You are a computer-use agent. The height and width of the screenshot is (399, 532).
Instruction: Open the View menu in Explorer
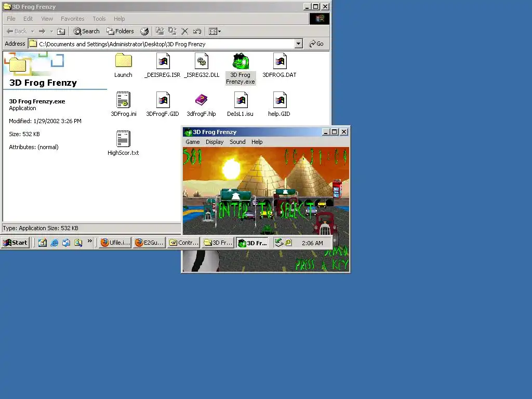click(x=47, y=19)
